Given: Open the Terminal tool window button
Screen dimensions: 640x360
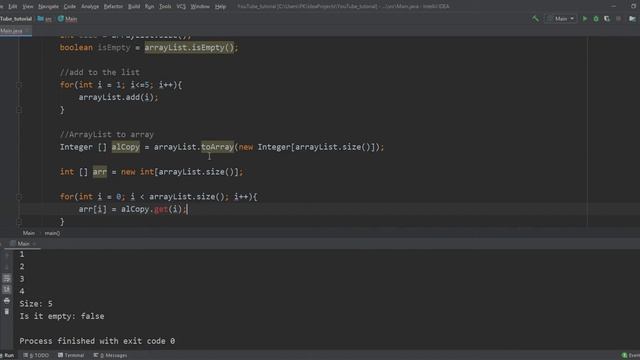Looking at the screenshot, I should coord(71,356).
